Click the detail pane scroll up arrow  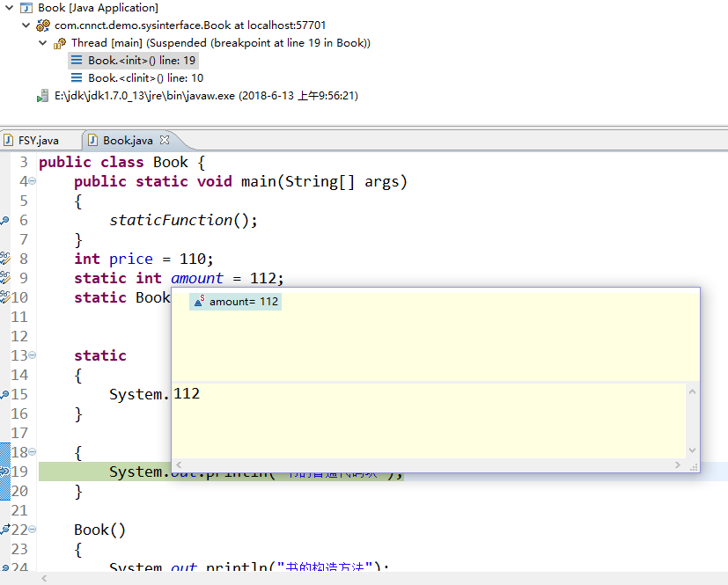click(x=692, y=391)
